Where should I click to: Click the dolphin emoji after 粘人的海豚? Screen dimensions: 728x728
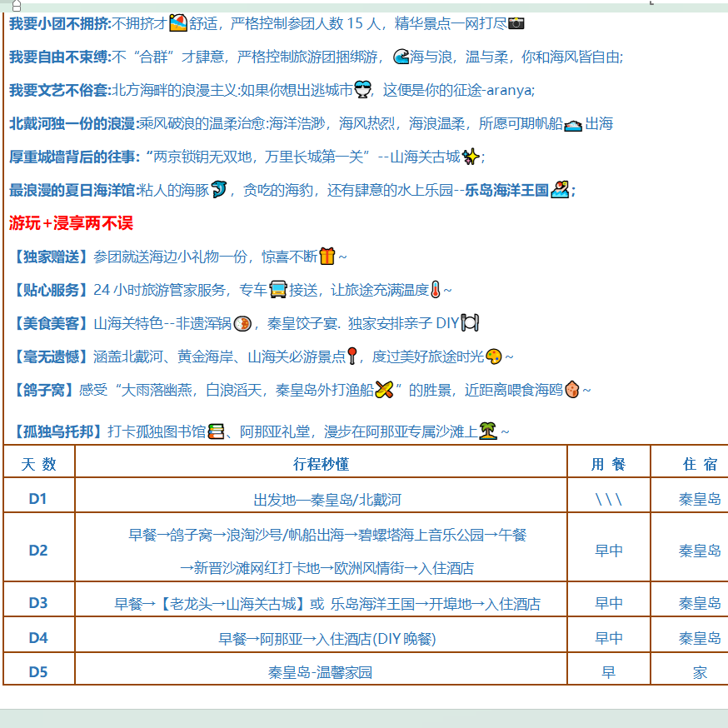(x=219, y=190)
